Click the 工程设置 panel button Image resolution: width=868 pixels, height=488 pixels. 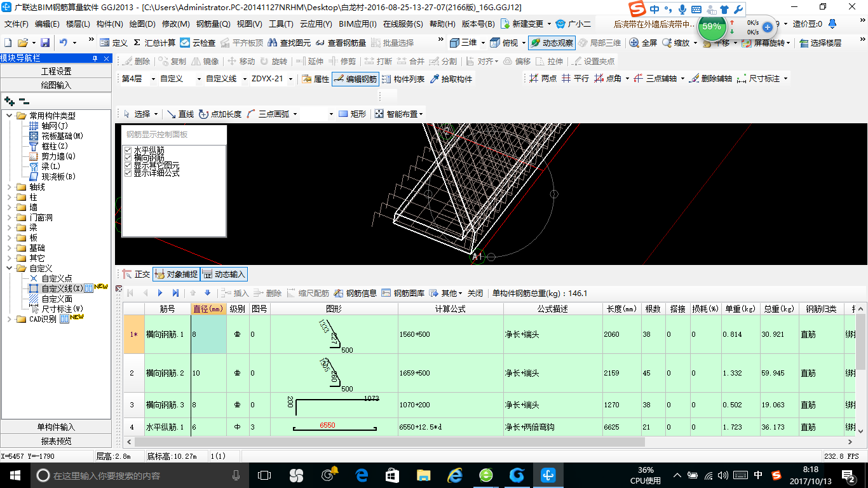[x=57, y=71]
